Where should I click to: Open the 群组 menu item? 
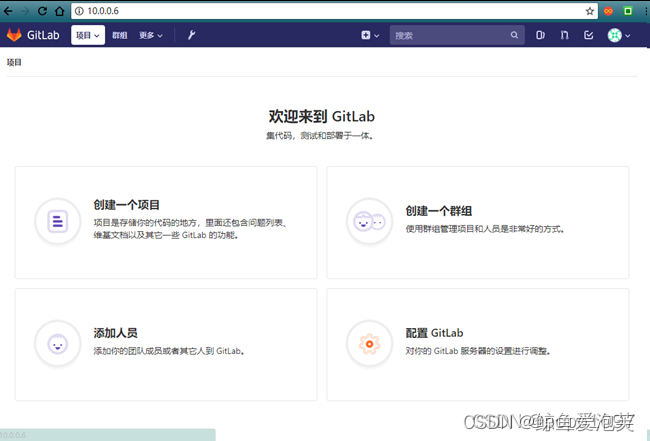pyautogui.click(x=119, y=35)
